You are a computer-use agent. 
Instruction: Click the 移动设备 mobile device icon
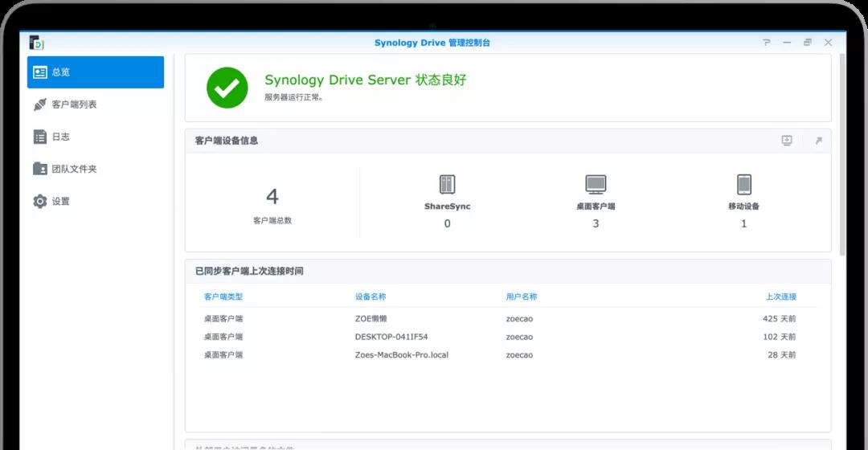click(x=743, y=185)
